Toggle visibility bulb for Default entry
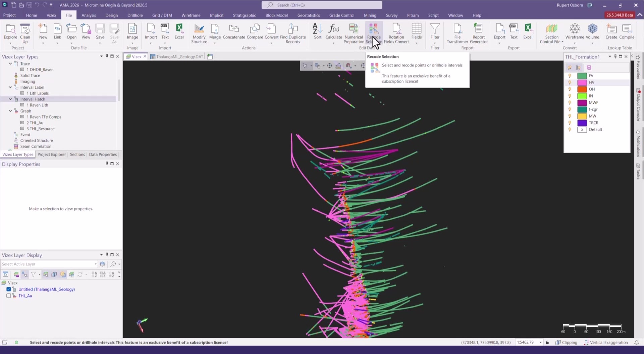The height and width of the screenshot is (354, 644). click(570, 129)
